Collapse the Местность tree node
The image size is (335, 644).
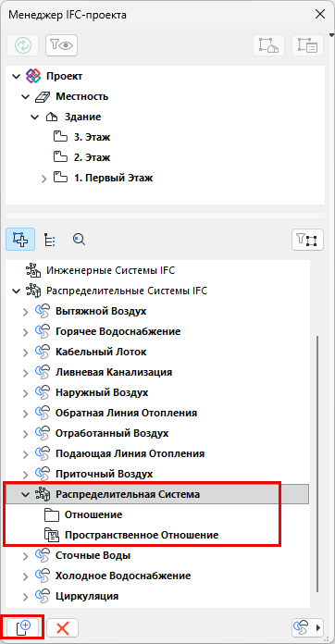[x=26, y=97]
